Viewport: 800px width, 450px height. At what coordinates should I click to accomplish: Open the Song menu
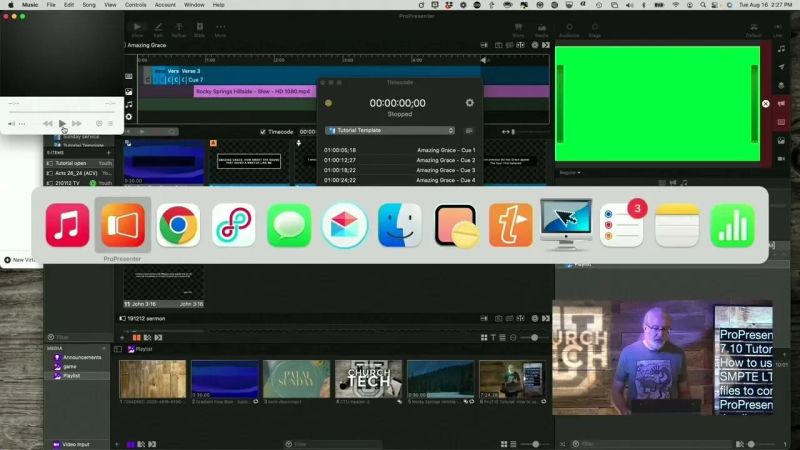coord(89,5)
